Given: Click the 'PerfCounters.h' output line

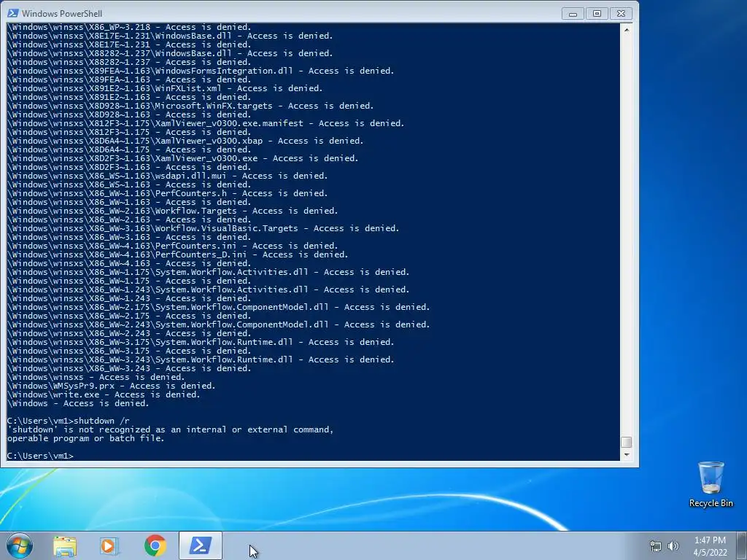Looking at the screenshot, I should (167, 193).
